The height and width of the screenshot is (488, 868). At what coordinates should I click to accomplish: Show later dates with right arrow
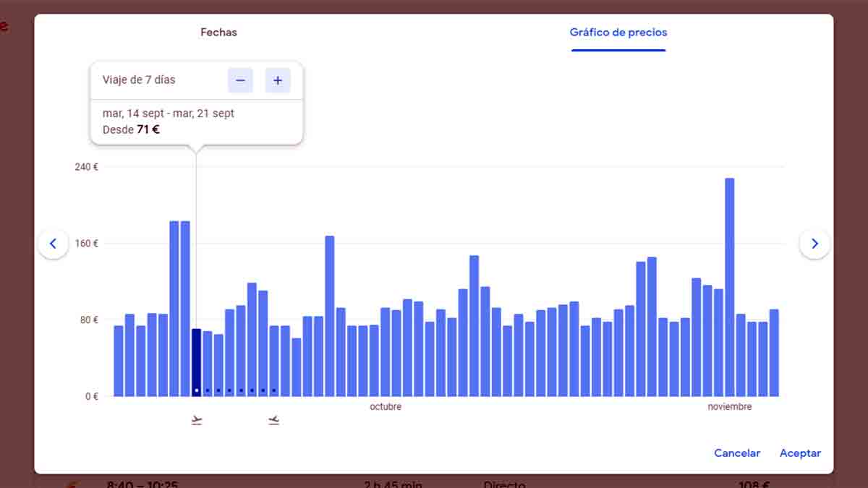(x=814, y=244)
